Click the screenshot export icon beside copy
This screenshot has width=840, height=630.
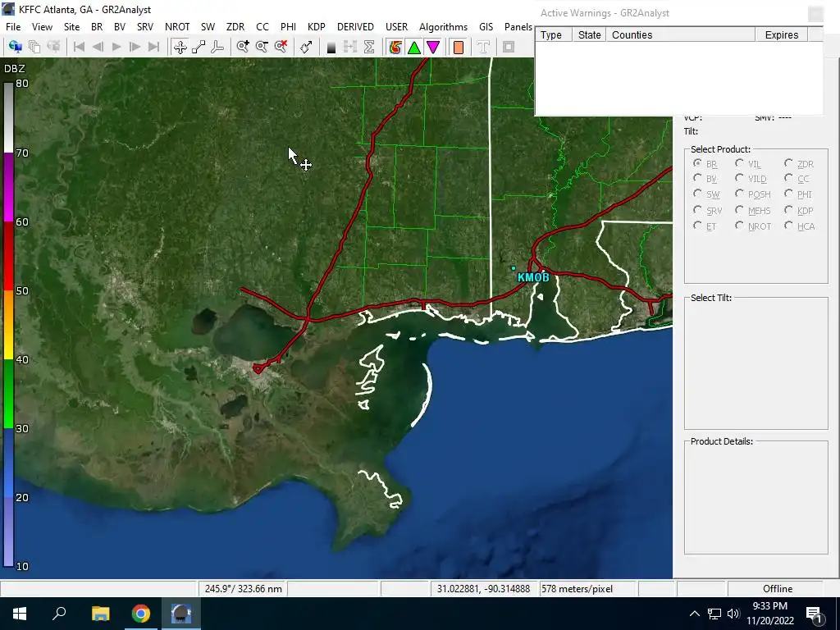[x=53, y=47]
